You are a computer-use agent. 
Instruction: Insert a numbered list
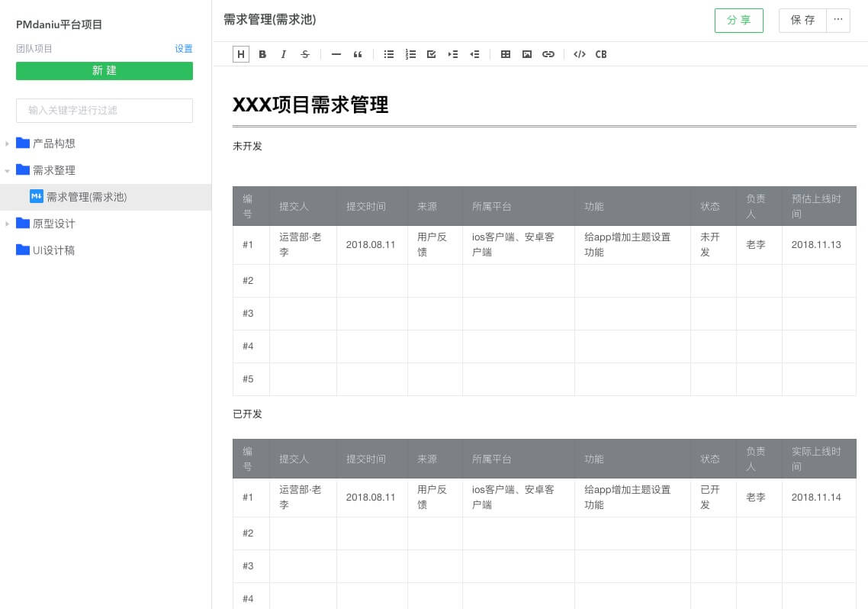[x=410, y=54]
